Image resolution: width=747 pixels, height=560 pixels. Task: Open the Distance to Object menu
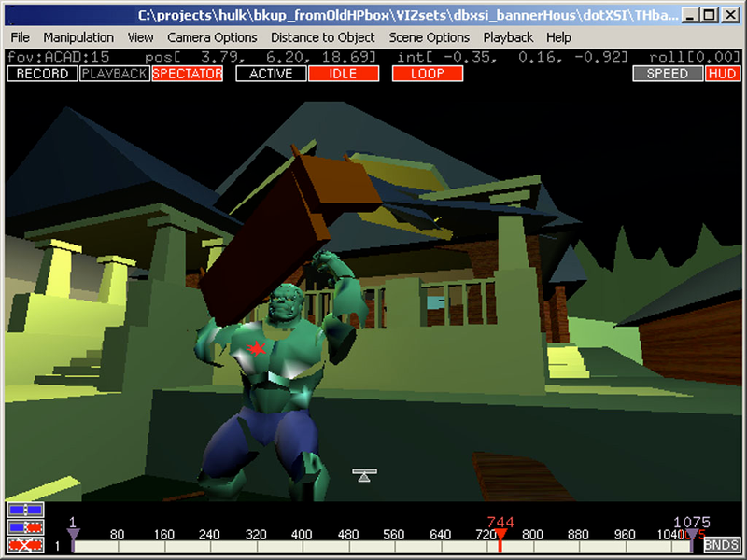322,37
